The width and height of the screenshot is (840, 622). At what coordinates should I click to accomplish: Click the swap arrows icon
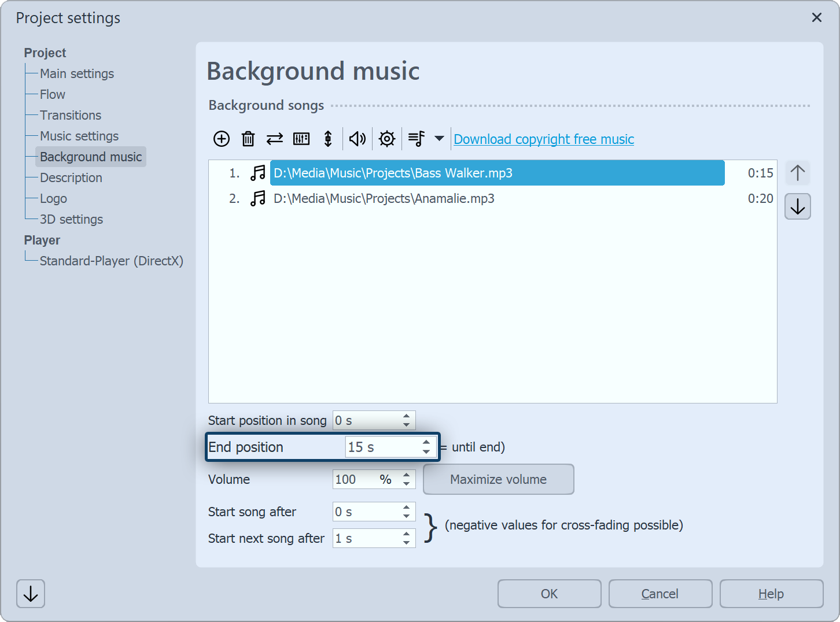tap(275, 139)
